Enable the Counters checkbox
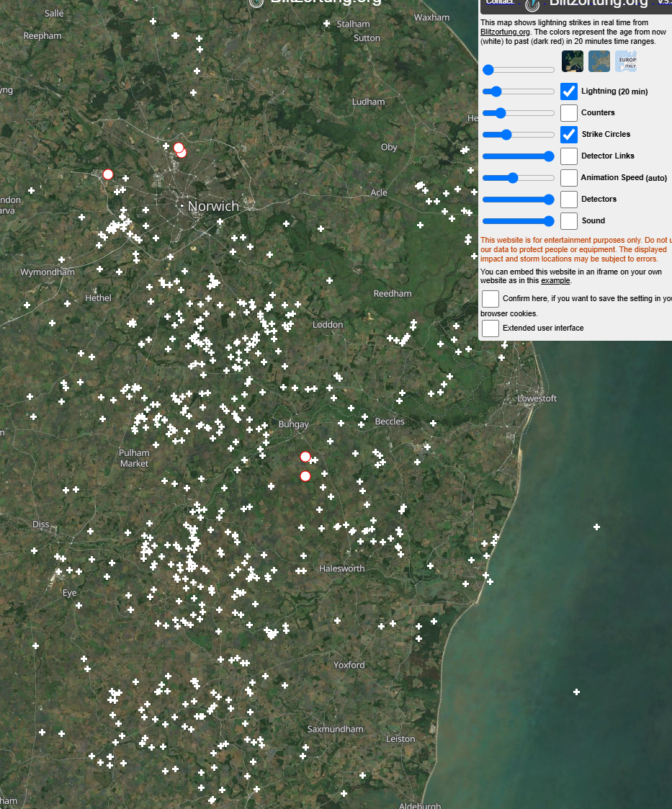Image resolution: width=672 pixels, height=809 pixels. 569,113
